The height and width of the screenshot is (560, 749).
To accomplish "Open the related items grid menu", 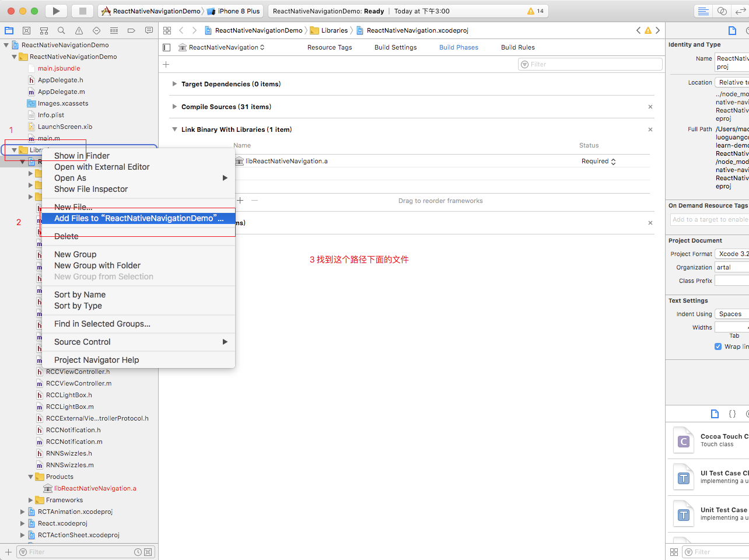I will (167, 30).
